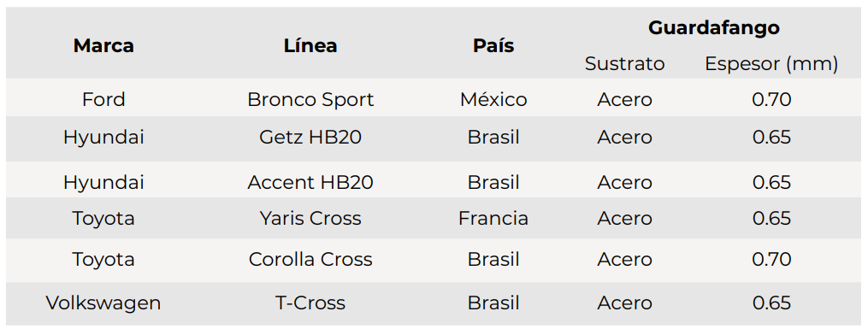Select the Volkswagen cell
Viewport: 868px width, 329px height.
click(x=103, y=303)
